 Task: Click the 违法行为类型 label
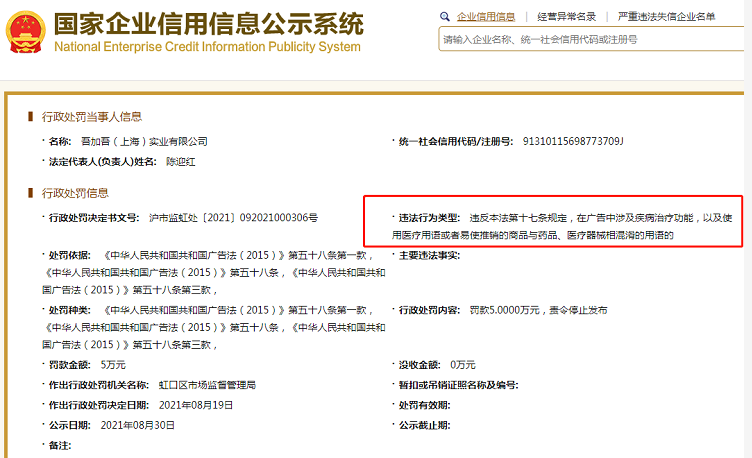coord(429,218)
